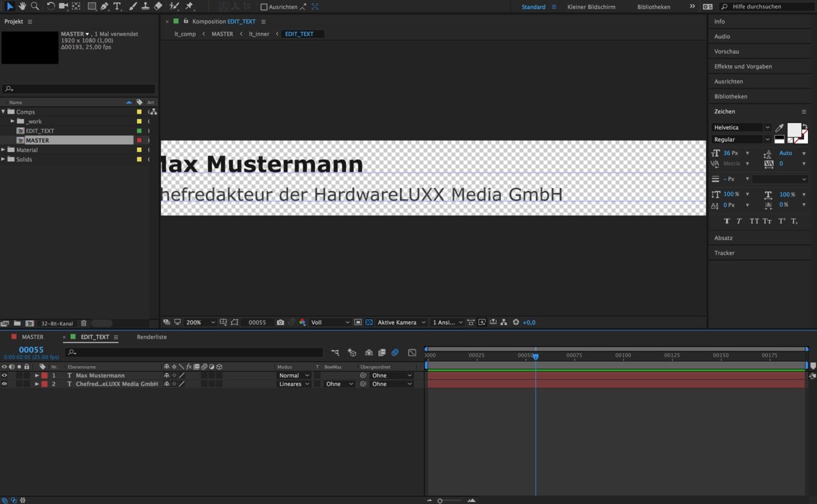Switch to the MASTER timeline tab
The height and width of the screenshot is (504, 817).
pos(32,337)
